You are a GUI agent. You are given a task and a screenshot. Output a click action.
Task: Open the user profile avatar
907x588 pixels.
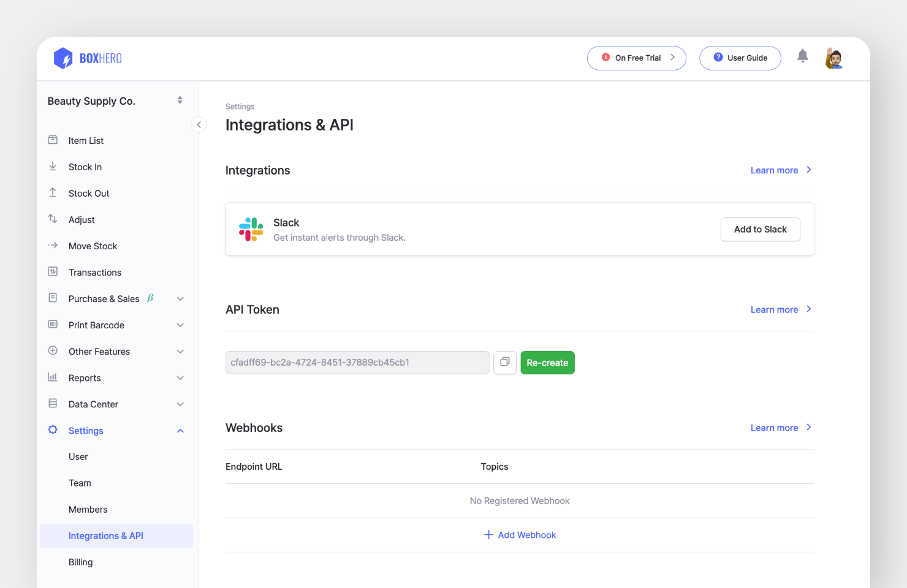pos(833,58)
